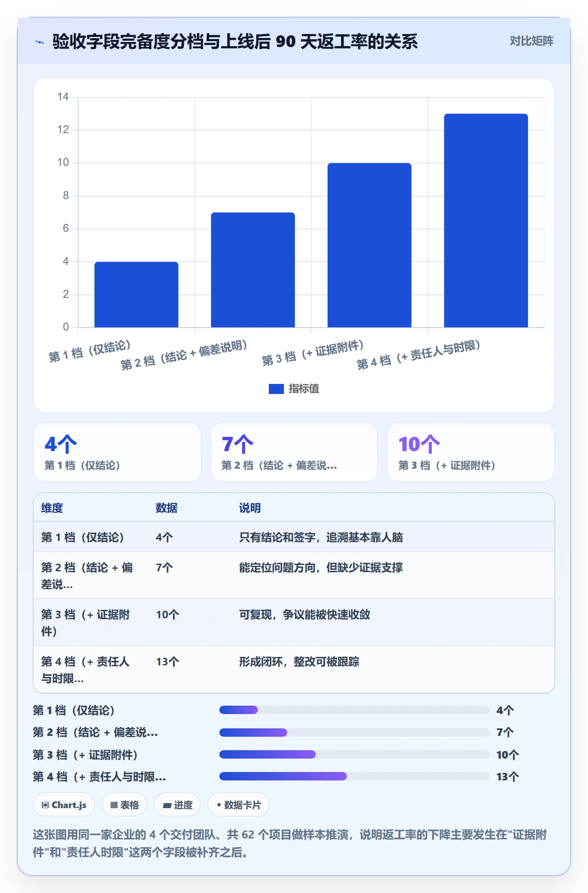Select table row 可复现，争议能被快速收敛
The height and width of the screenshot is (893, 588).
pos(294,622)
